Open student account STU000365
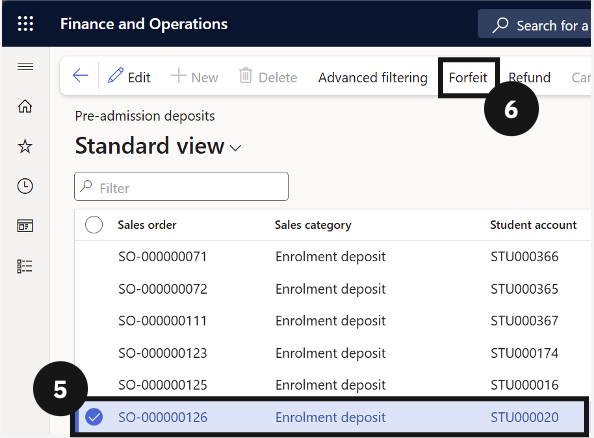Image resolution: width=594 pixels, height=438 pixels. click(x=524, y=289)
